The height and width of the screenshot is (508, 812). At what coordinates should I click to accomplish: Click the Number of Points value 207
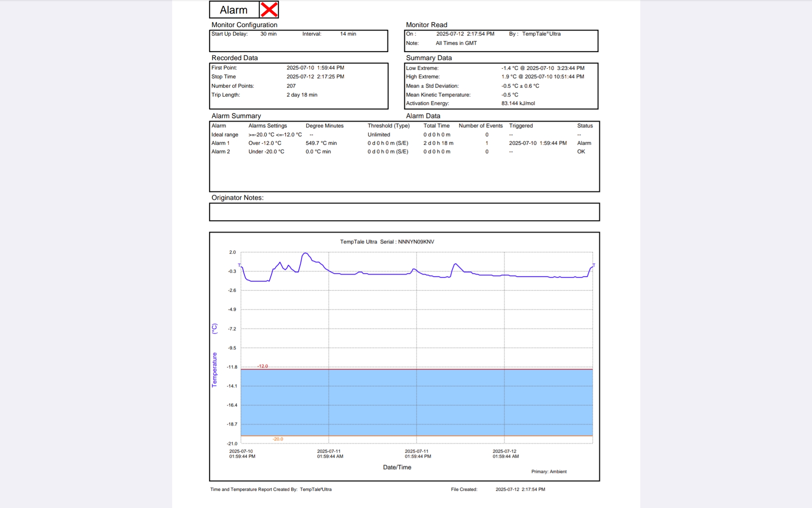(291, 86)
